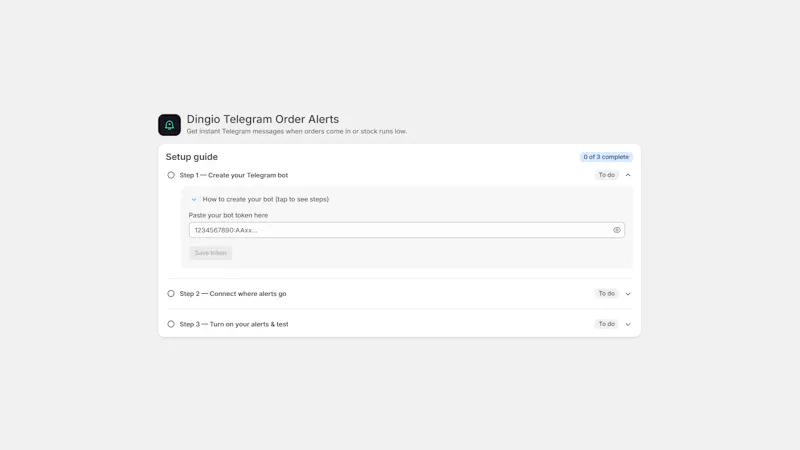Screen dimensions: 800x450
Task: Click 'Step 1 — Create your Telegram bot' title
Action: click(234, 175)
